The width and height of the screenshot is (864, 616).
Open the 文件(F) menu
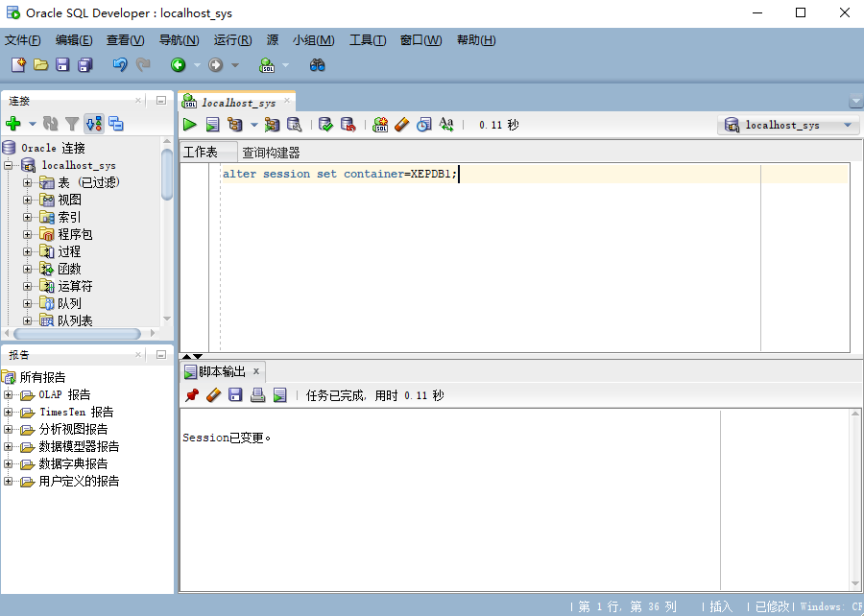[x=23, y=40]
